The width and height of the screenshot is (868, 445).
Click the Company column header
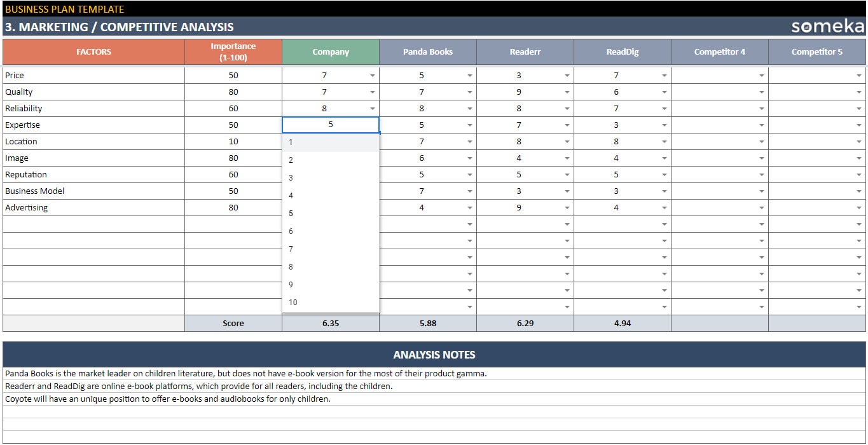[330, 51]
